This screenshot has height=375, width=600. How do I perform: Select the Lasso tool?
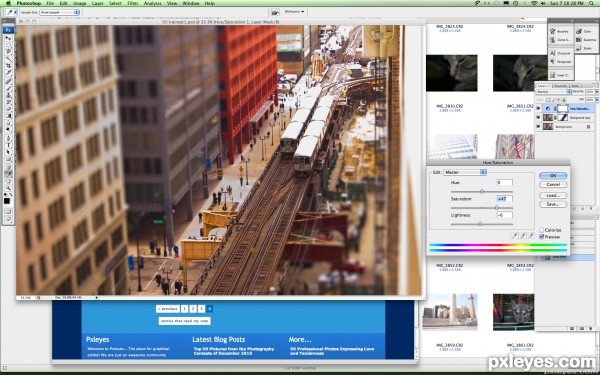(x=8, y=51)
